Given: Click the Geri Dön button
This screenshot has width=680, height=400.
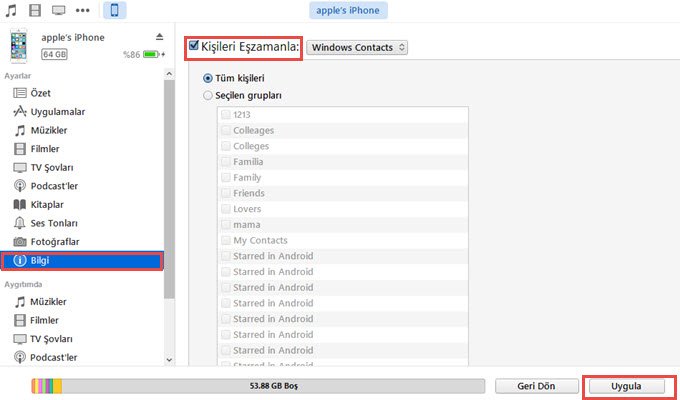Looking at the screenshot, I should (536, 386).
